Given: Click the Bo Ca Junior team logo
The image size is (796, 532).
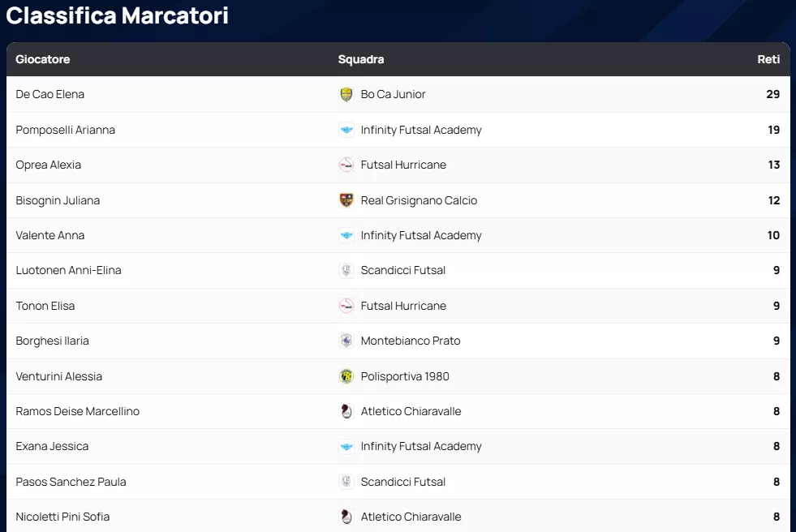Looking at the screenshot, I should (346, 95).
